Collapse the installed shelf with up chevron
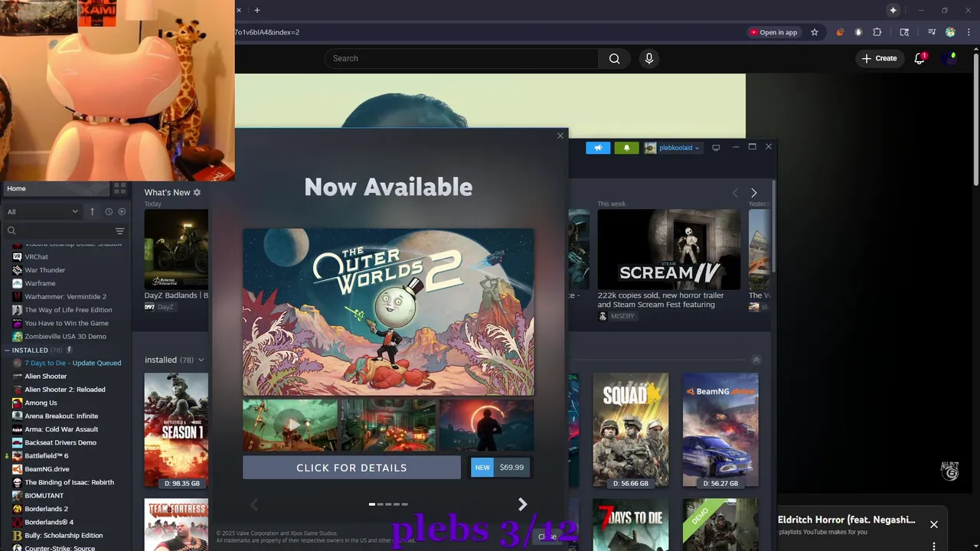Image resolution: width=980 pixels, height=551 pixels. 756,360
